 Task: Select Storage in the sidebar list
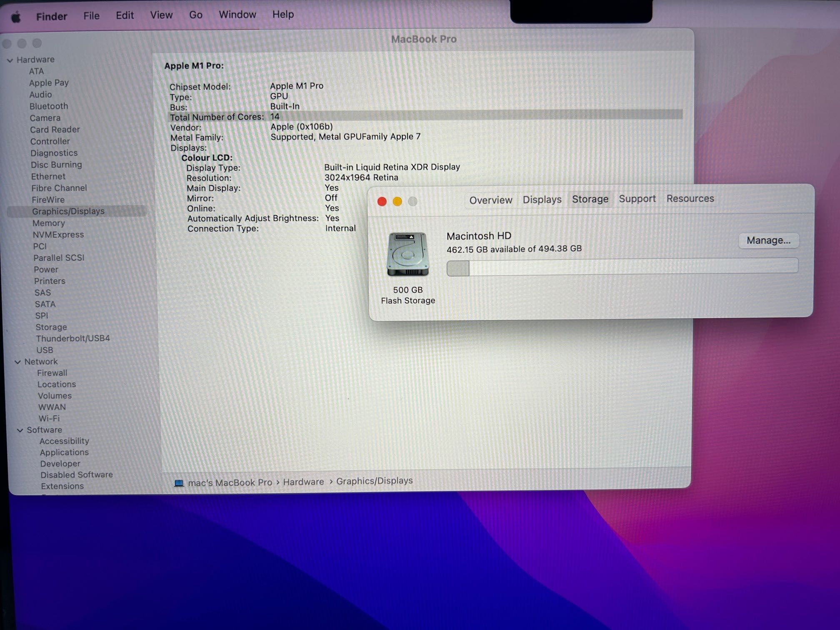click(51, 327)
